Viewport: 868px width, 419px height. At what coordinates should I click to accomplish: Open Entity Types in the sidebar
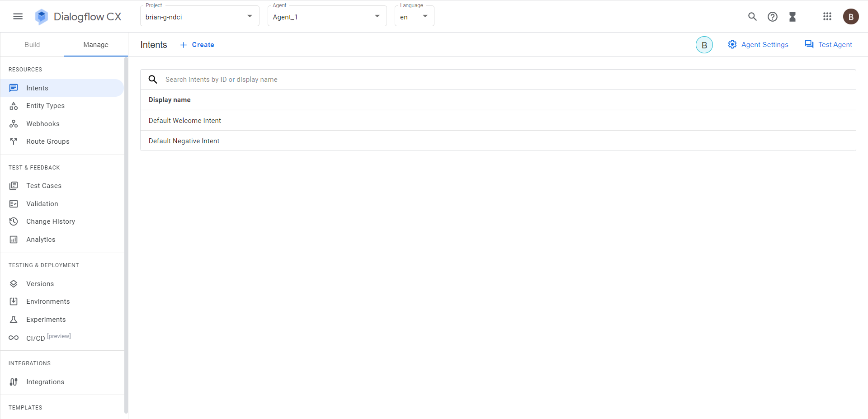click(62, 106)
